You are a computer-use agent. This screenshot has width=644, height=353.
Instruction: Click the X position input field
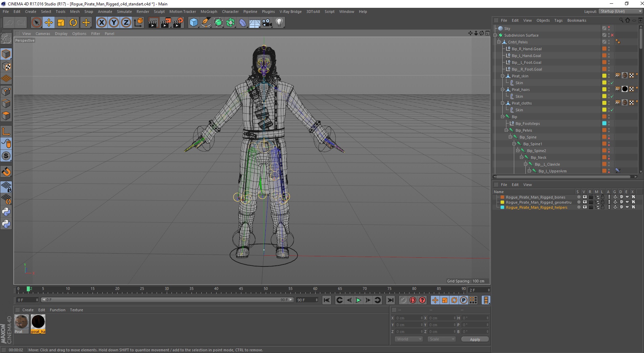click(409, 318)
